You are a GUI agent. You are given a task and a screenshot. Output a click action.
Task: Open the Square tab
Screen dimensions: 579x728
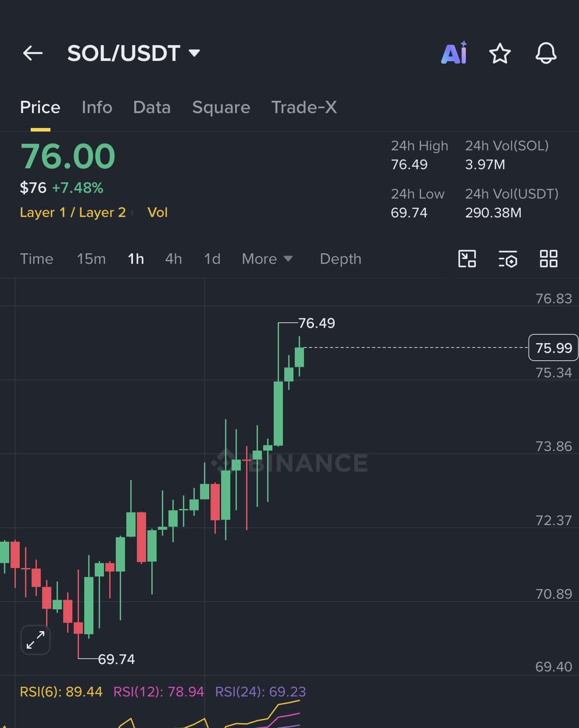click(x=221, y=107)
